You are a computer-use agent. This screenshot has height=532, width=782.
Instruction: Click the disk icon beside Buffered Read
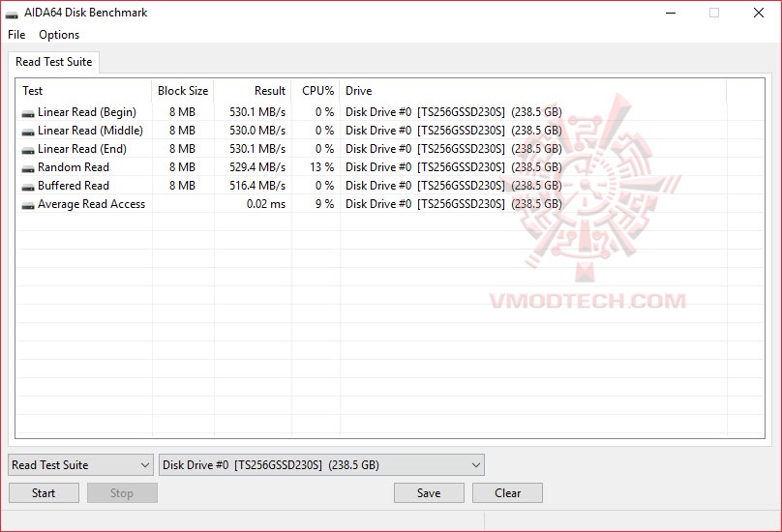pos(28,188)
